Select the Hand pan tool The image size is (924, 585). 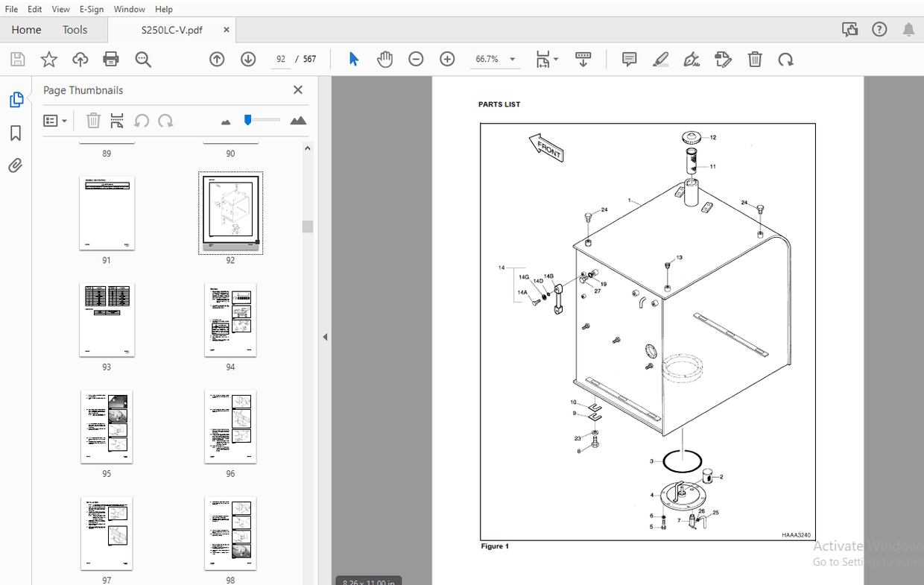pyautogui.click(x=385, y=60)
